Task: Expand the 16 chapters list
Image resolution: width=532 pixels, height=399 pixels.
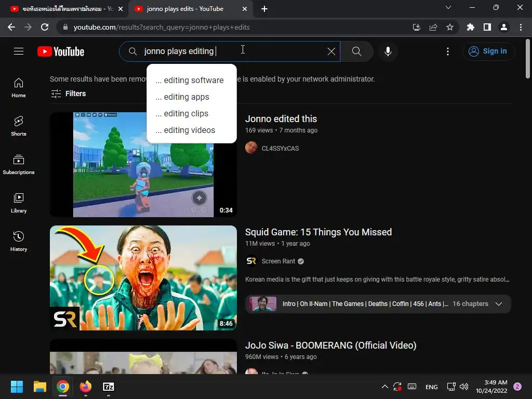Action: pos(378,304)
